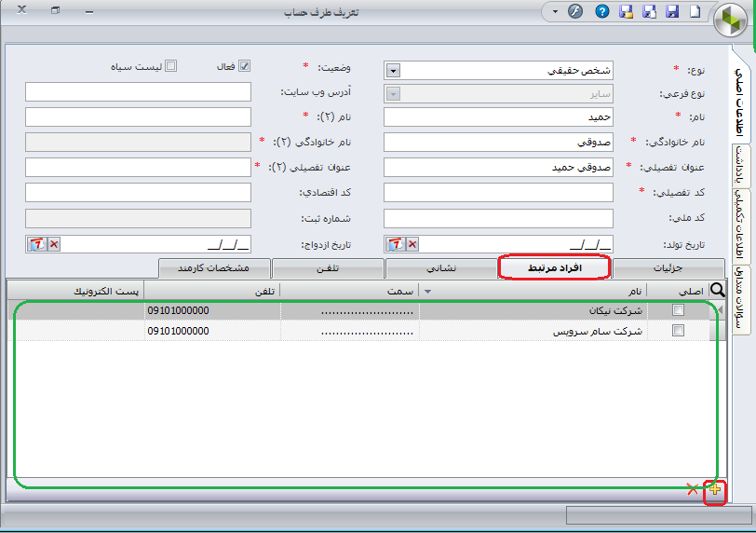Click the کد اقتصادی input field
The height and width of the screenshot is (533, 756).
click(x=138, y=192)
